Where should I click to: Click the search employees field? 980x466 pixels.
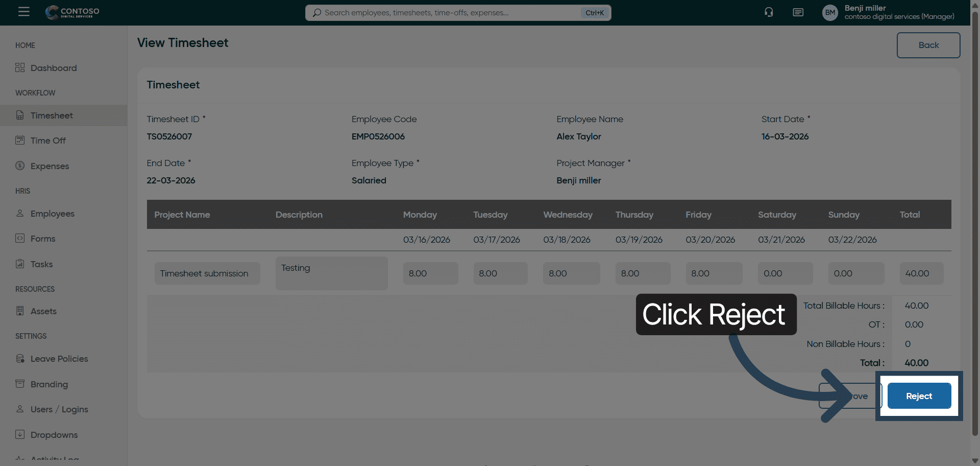(x=449, y=13)
